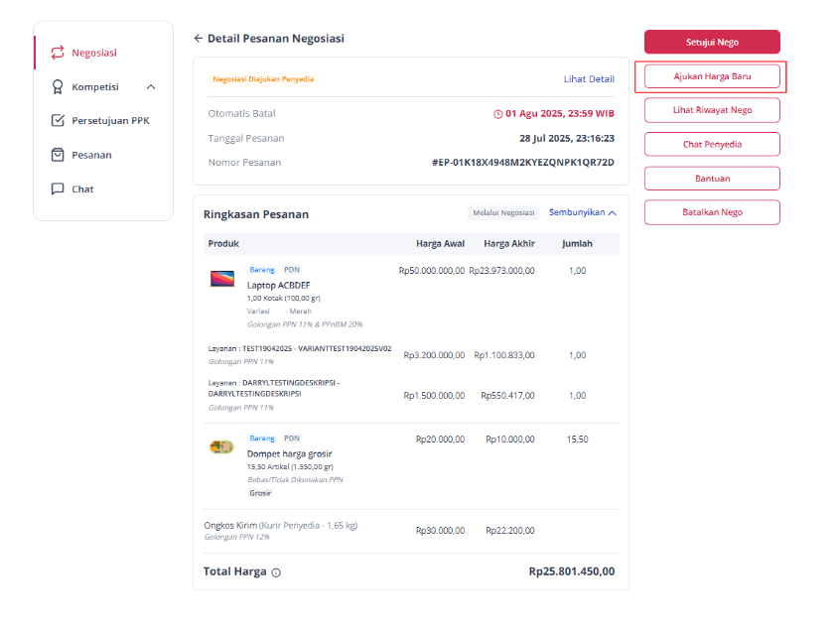Click the Laptop ACBDEF product thumbnail
This screenshot has width=840, height=631.
click(222, 279)
